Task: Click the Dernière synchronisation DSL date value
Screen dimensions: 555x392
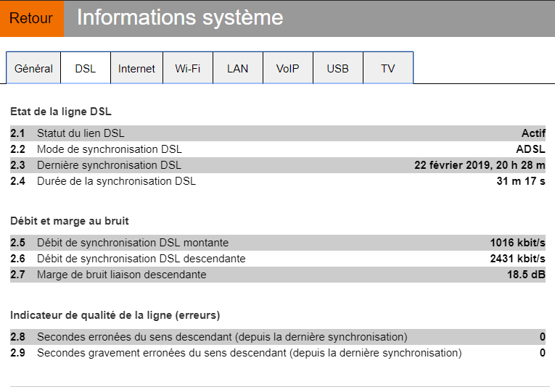Action: 480,165
